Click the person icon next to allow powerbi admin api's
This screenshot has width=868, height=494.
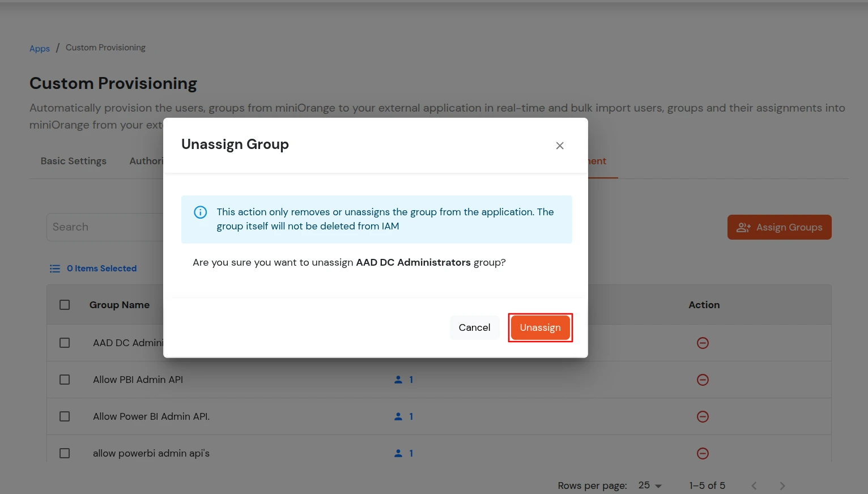tap(399, 453)
